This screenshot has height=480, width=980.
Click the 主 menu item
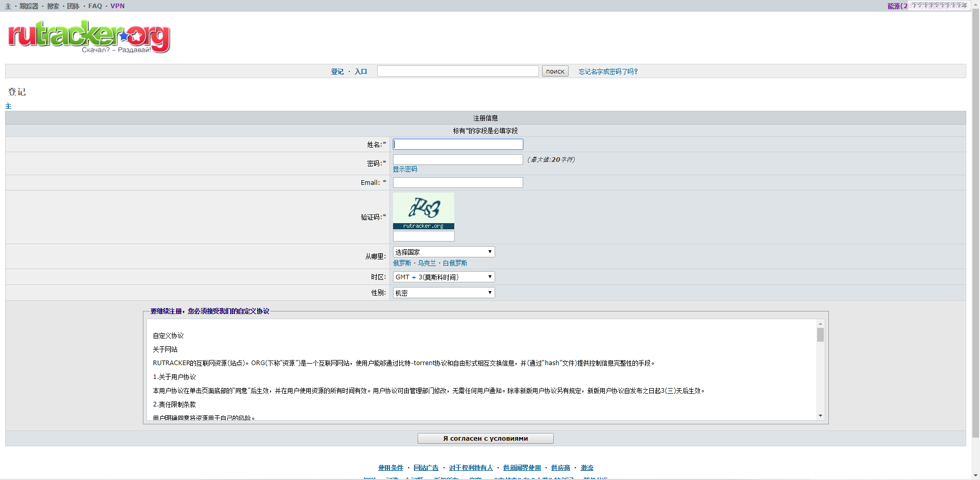[8, 6]
